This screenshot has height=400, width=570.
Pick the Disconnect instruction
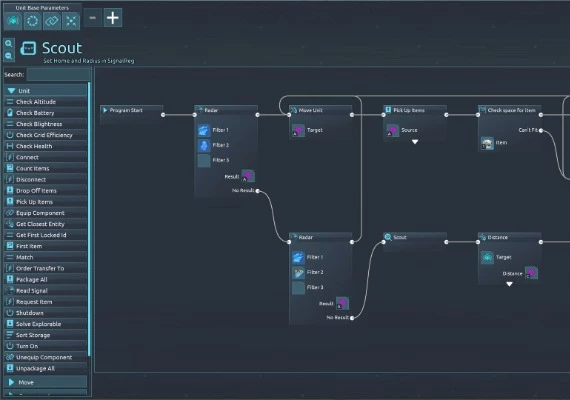(45, 180)
